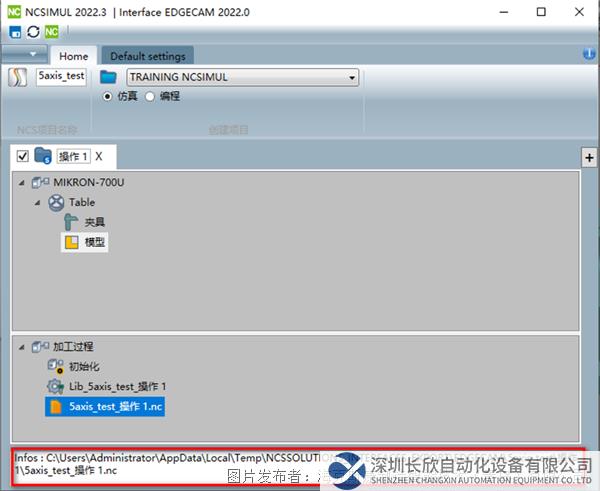Click the Table node icon
The image size is (600, 491).
coord(56,202)
